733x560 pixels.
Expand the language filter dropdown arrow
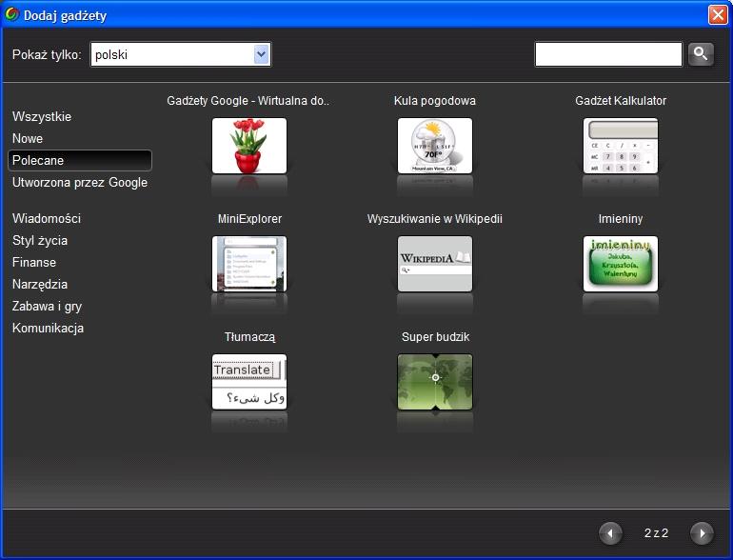point(262,54)
